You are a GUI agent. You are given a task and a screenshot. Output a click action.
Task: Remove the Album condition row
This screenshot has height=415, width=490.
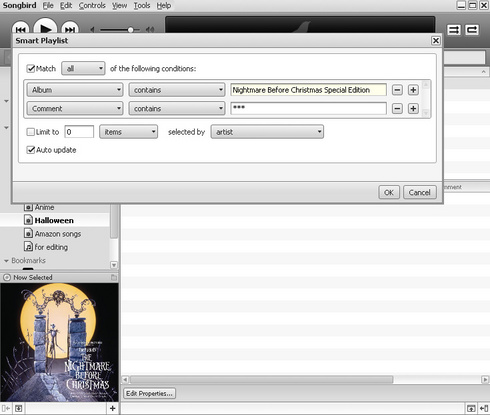point(397,90)
